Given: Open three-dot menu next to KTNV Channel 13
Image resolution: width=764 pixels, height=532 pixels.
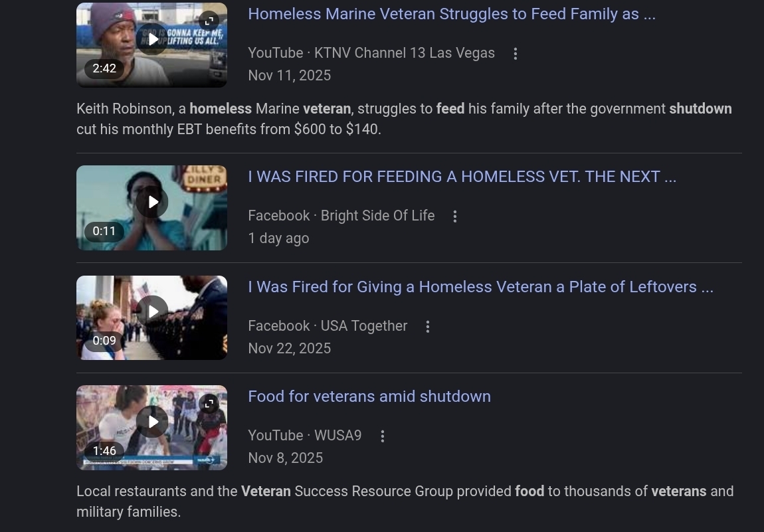Looking at the screenshot, I should [515, 54].
